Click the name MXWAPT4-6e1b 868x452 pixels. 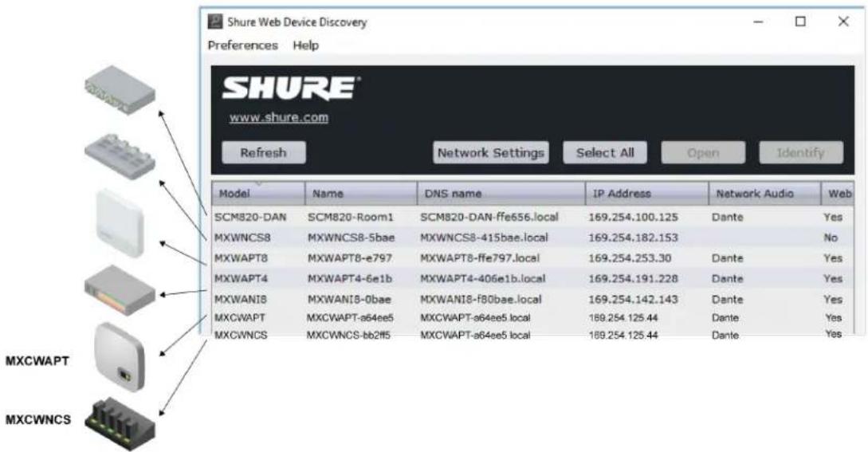(350, 279)
